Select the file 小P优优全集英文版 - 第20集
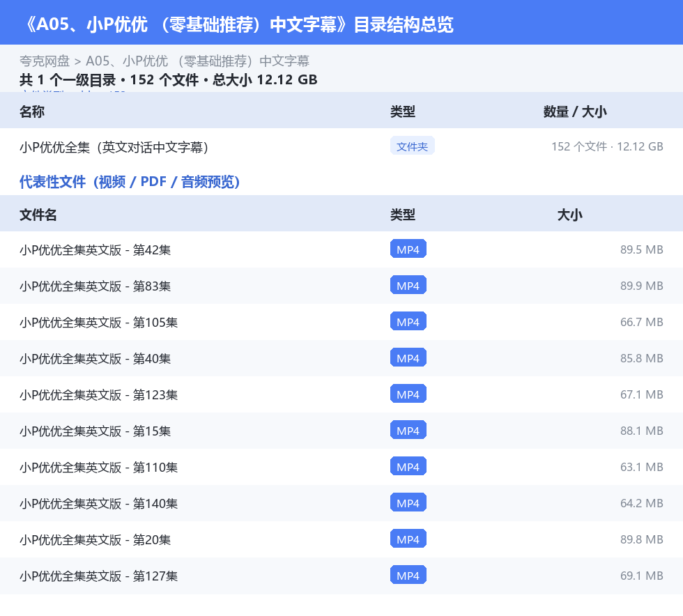 click(x=95, y=540)
